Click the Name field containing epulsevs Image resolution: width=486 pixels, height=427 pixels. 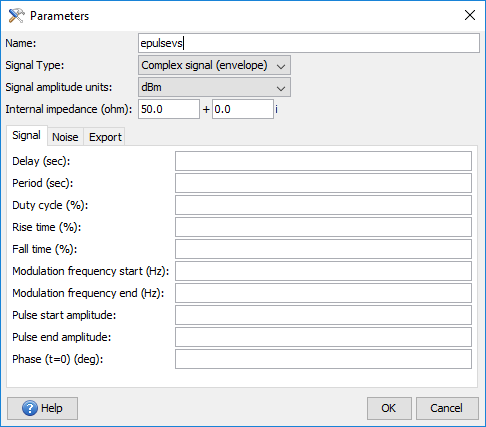click(x=309, y=43)
